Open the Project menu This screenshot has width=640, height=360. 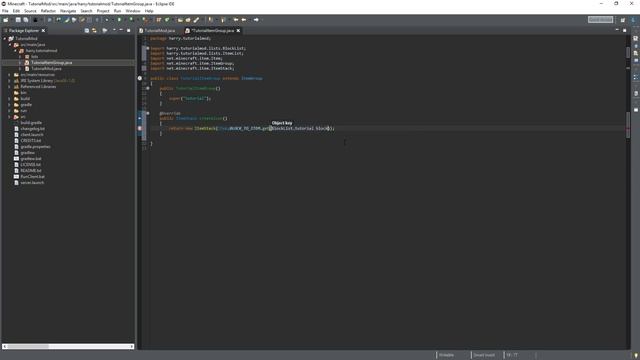point(103,11)
